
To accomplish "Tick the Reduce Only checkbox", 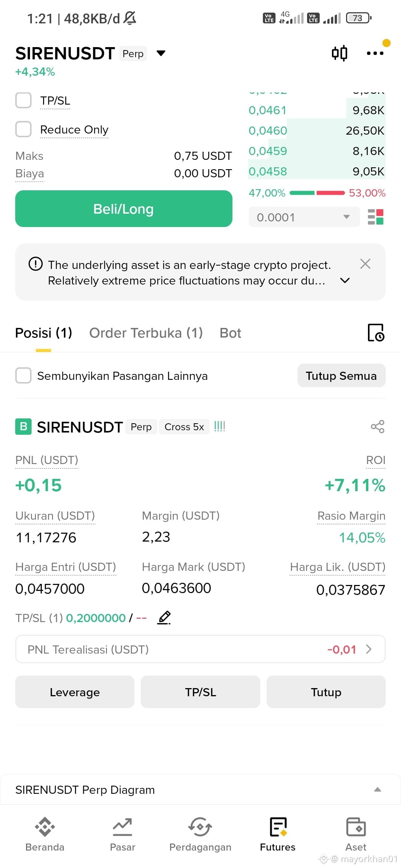I will click(x=23, y=129).
